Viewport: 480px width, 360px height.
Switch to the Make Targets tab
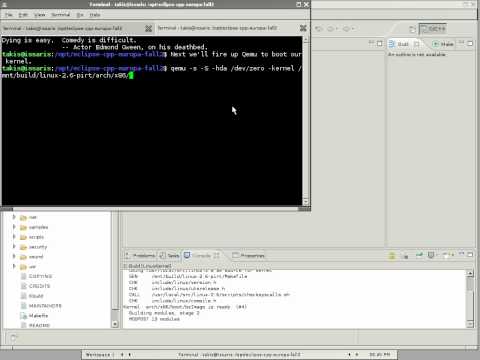click(443, 44)
